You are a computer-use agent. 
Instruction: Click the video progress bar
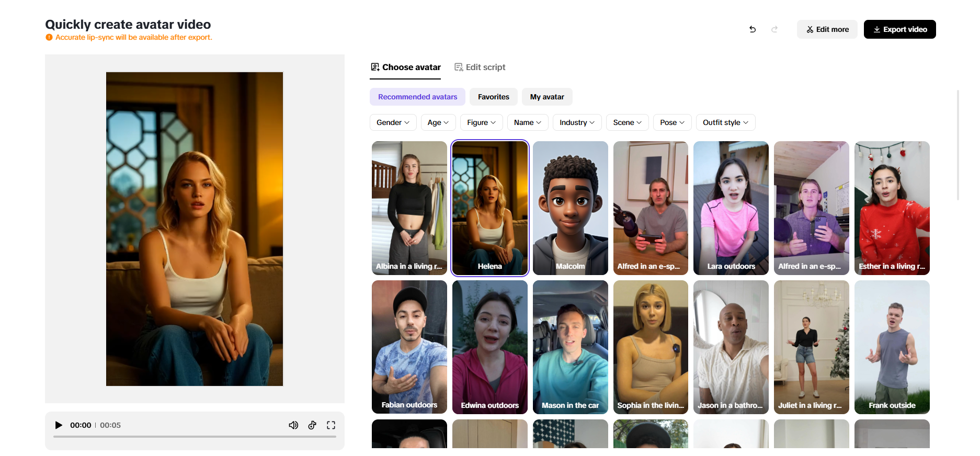(195, 437)
